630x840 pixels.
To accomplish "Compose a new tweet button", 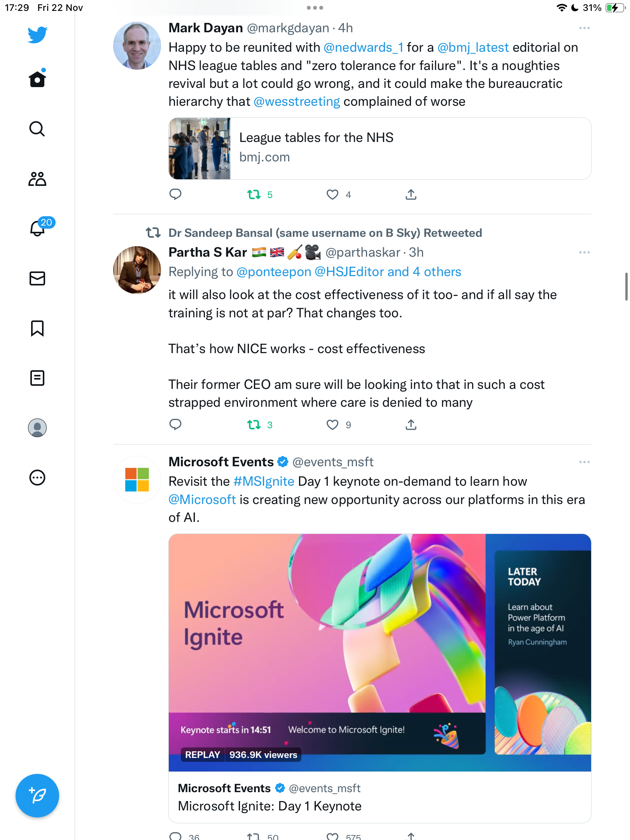I will [x=37, y=796].
